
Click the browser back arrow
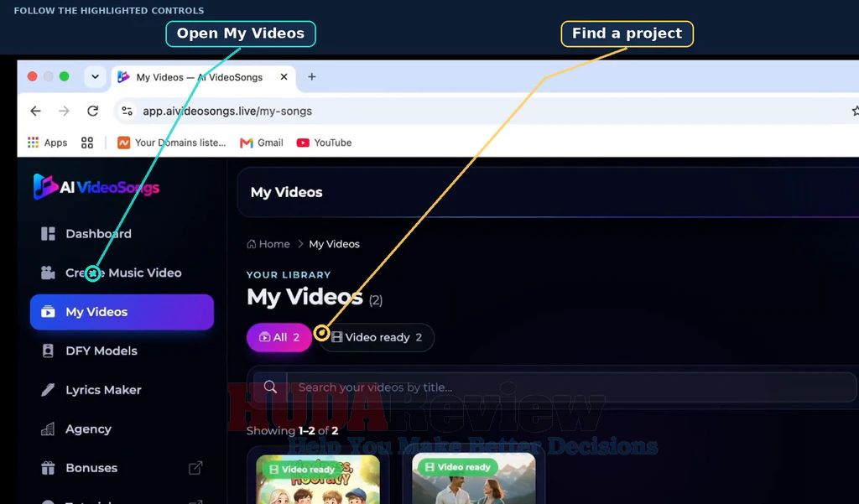pyautogui.click(x=35, y=111)
